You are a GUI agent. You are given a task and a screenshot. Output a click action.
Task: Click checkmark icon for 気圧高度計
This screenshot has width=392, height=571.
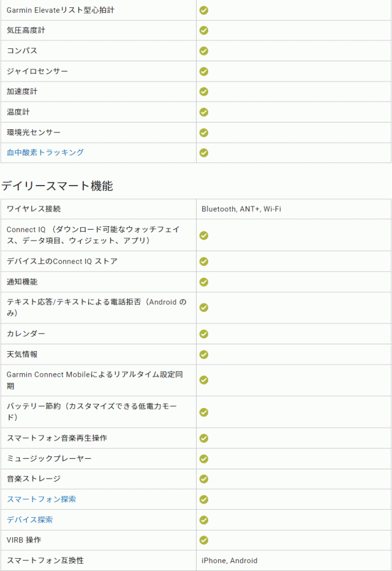[x=204, y=30]
